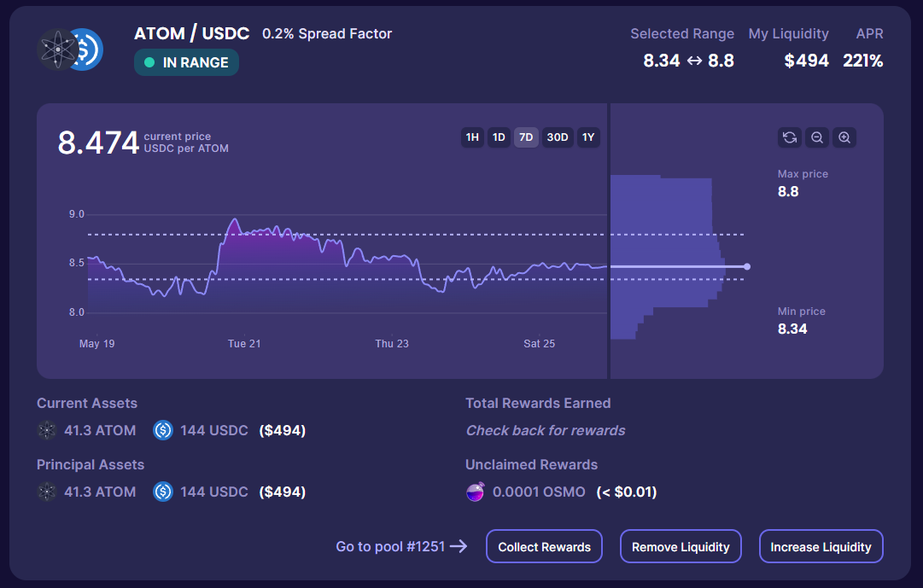Click the OSMO token icon in Unclaimed Rewards
Screen dimensions: 923x588
coord(475,492)
